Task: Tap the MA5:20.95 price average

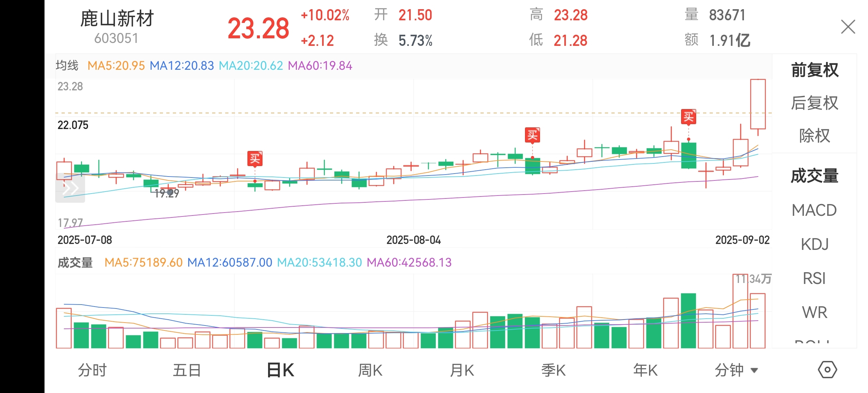Action: point(116,65)
